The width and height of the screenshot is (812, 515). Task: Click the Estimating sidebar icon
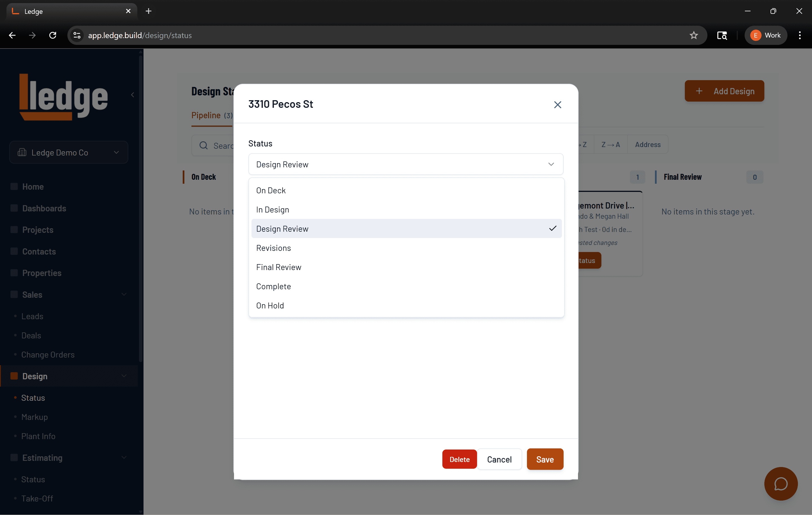click(x=14, y=458)
